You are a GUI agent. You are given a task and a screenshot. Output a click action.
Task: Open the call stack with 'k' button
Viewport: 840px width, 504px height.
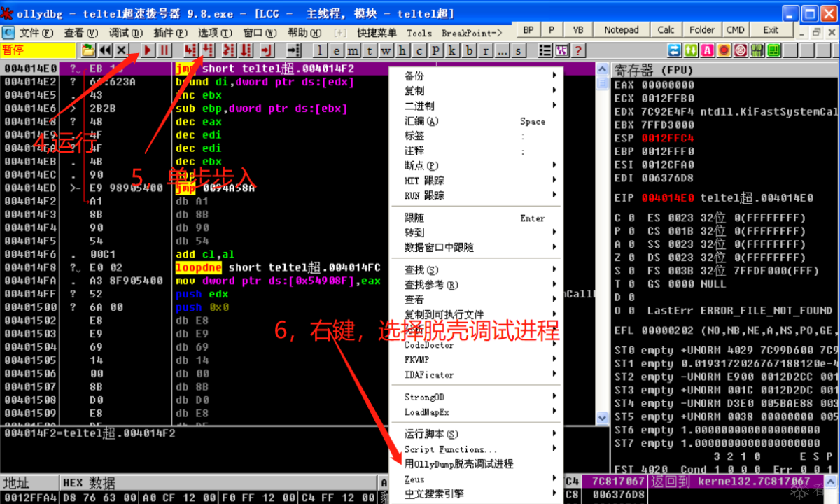(x=452, y=50)
